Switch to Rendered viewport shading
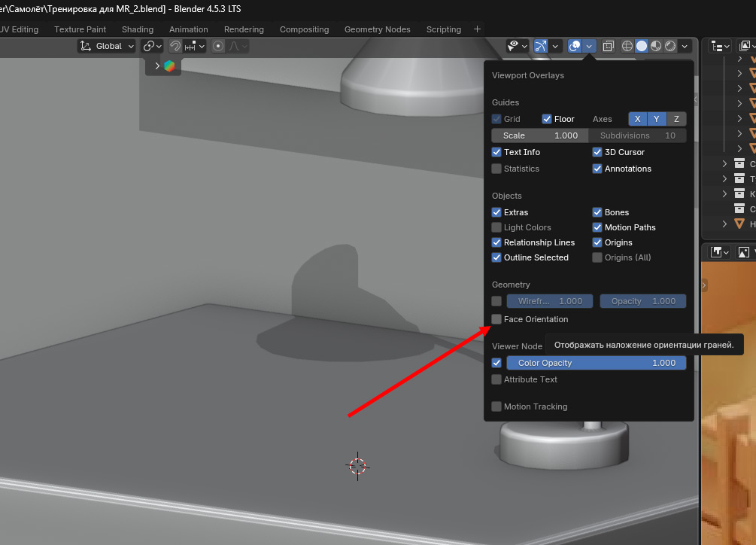 669,46
